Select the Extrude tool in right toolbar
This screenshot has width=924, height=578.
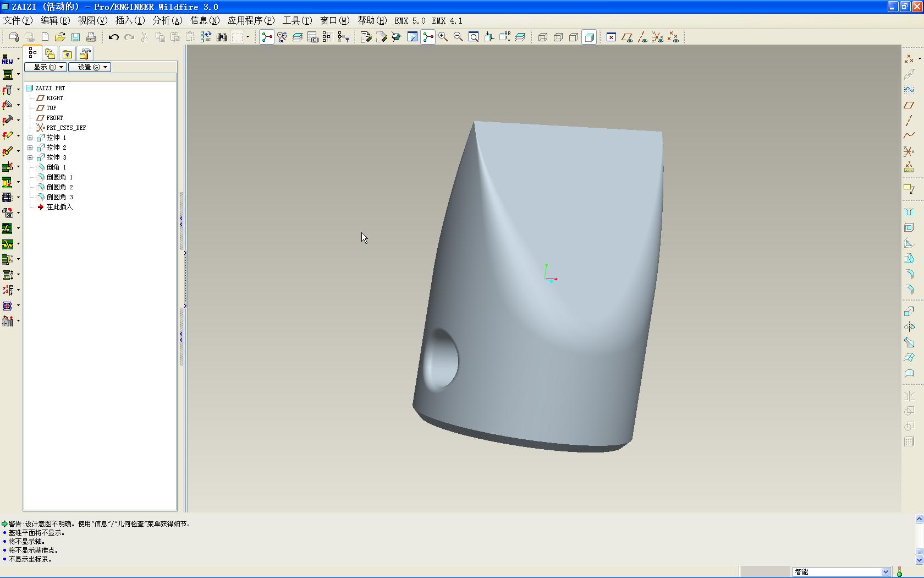point(909,312)
